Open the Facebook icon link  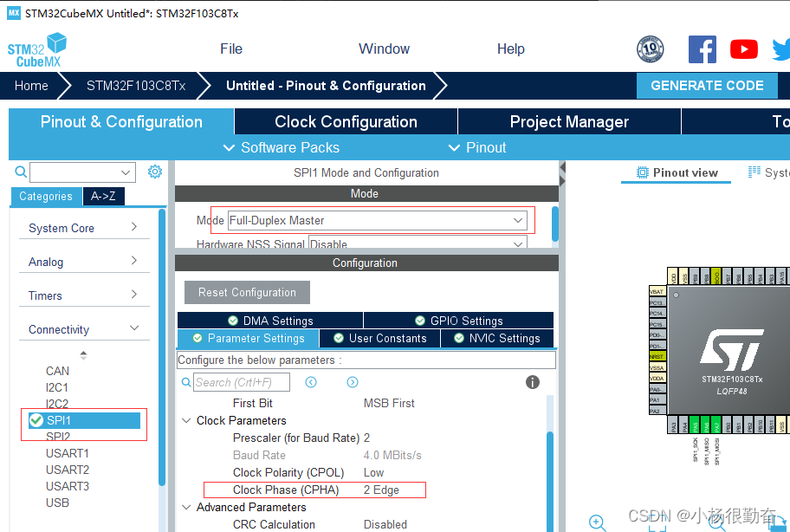703,49
